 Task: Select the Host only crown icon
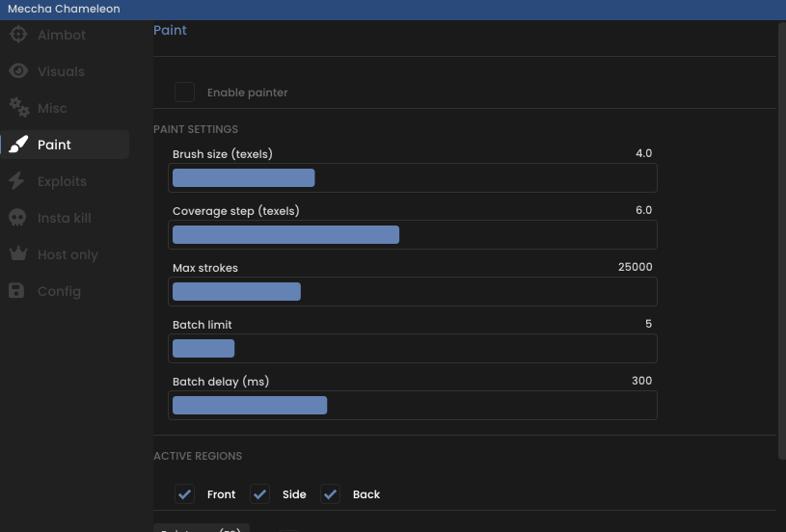point(18,254)
